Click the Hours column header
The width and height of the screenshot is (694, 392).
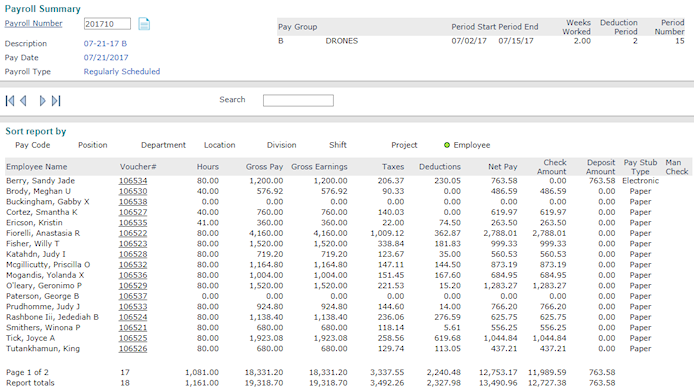point(208,167)
